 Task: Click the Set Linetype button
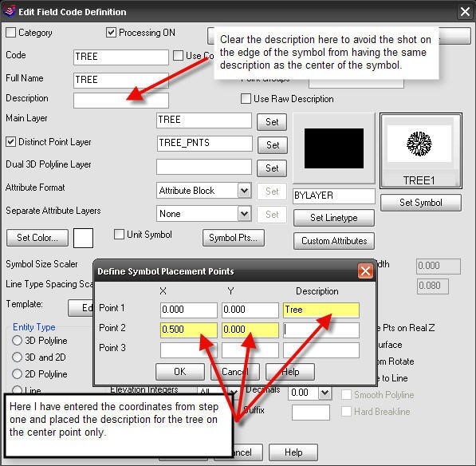coord(333,218)
